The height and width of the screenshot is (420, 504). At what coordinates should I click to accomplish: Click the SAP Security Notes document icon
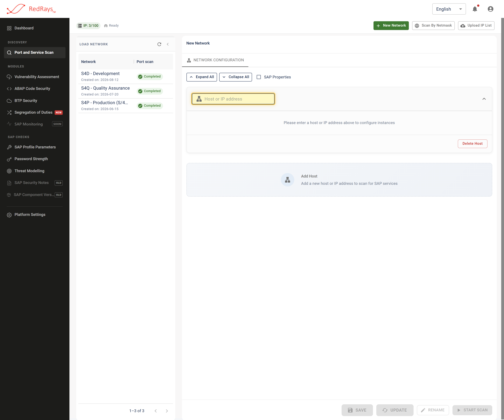coord(9,183)
